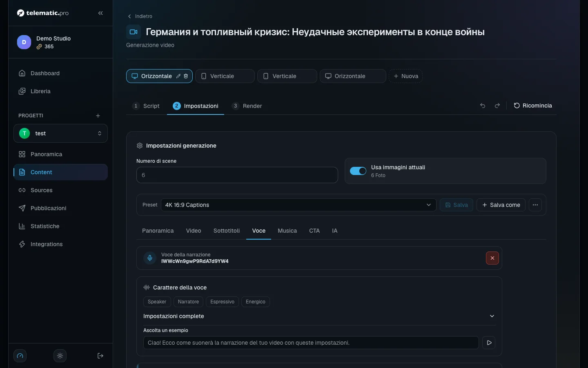Click the telematic.pro logo

tap(43, 13)
